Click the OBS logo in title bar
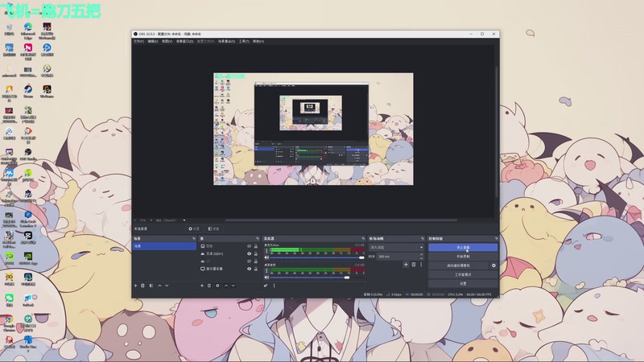The image size is (644, 362). coord(135,34)
